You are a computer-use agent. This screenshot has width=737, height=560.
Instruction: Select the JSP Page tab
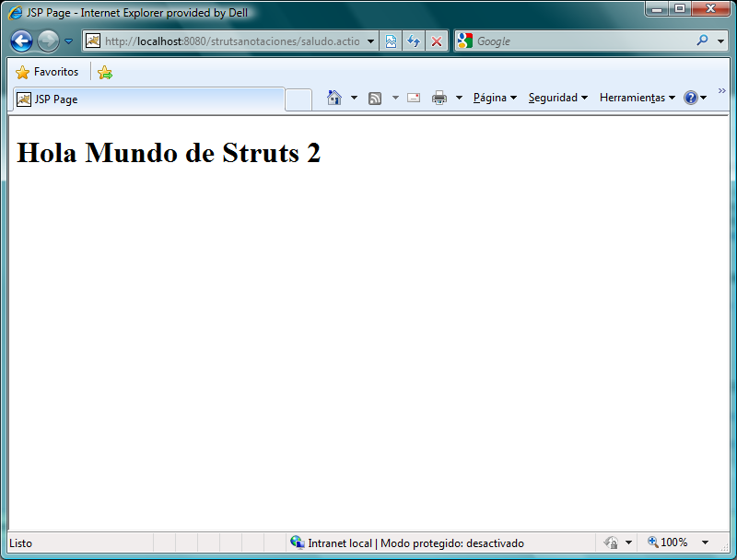point(53,99)
